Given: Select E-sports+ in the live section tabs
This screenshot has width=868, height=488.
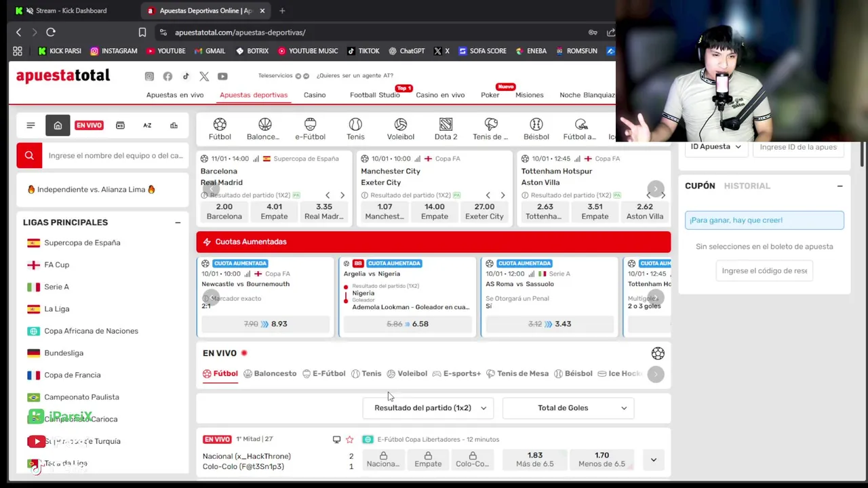Looking at the screenshot, I should point(456,373).
